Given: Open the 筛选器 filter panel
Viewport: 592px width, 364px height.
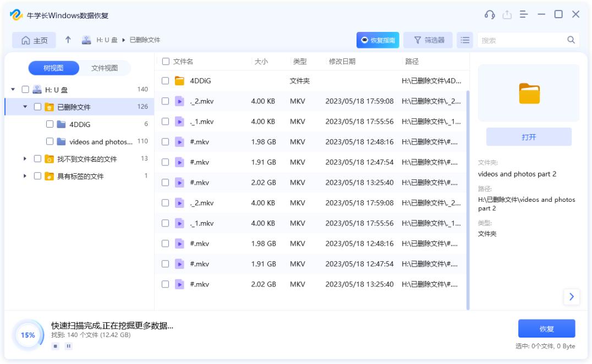Looking at the screenshot, I should click(429, 40).
